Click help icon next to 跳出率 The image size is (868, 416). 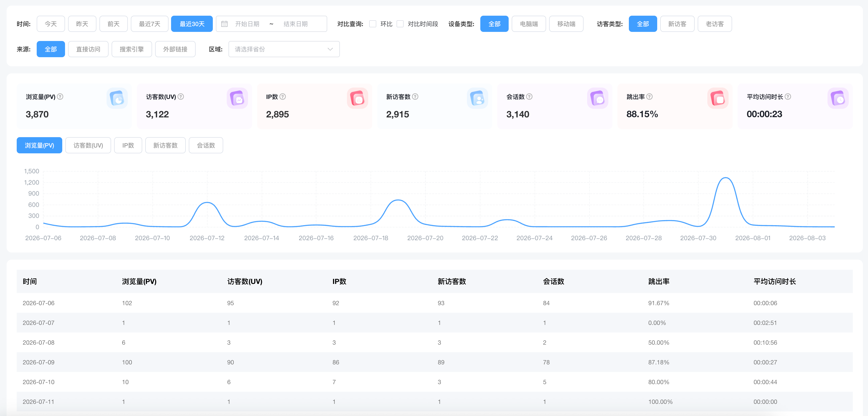[x=649, y=97]
